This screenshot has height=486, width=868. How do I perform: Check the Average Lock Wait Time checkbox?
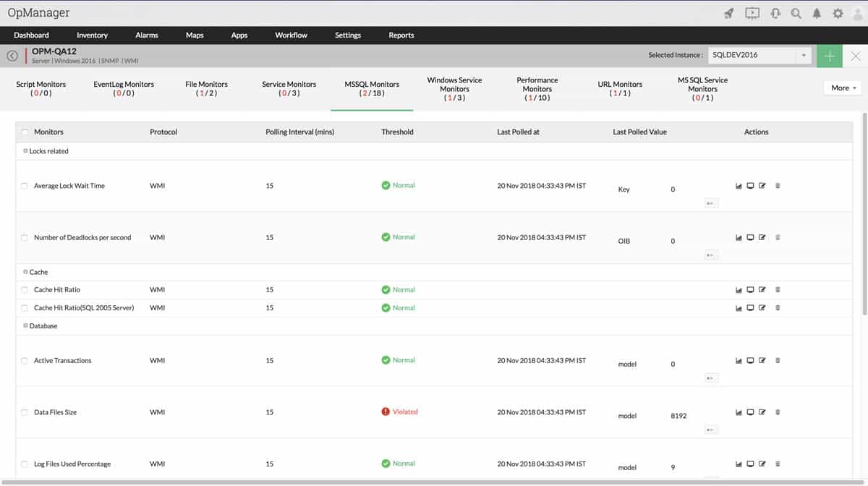pyautogui.click(x=24, y=186)
